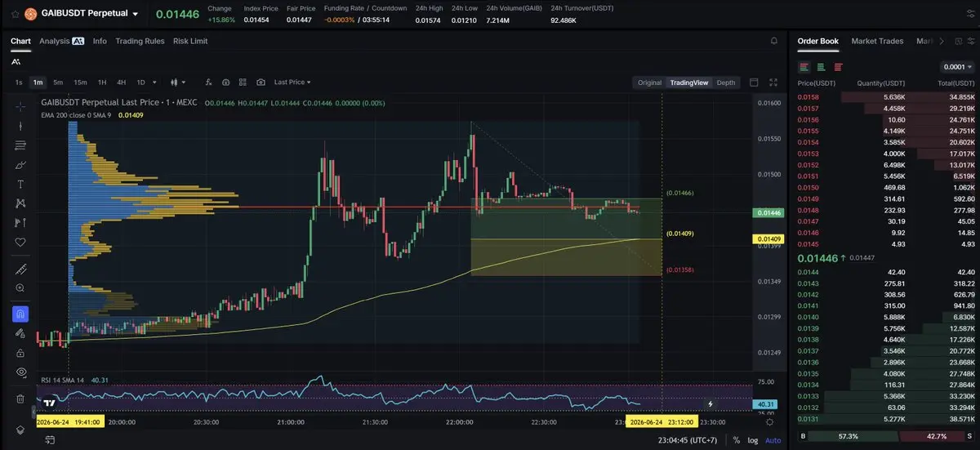Toggle the Auto scale button

[x=773, y=440]
